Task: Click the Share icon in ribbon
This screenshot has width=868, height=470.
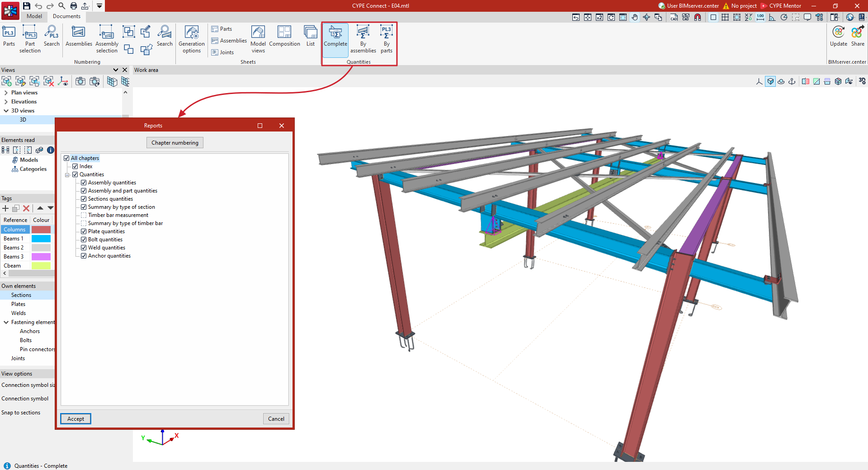Action: click(x=858, y=36)
